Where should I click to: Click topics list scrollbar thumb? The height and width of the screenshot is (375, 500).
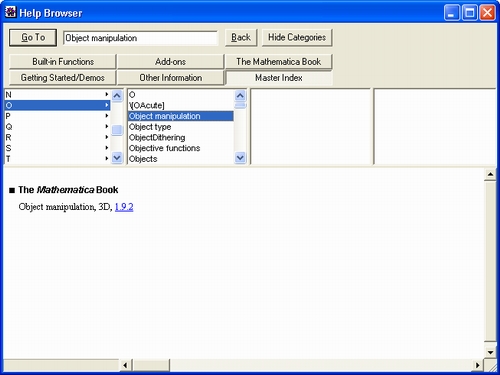pyautogui.click(x=240, y=105)
